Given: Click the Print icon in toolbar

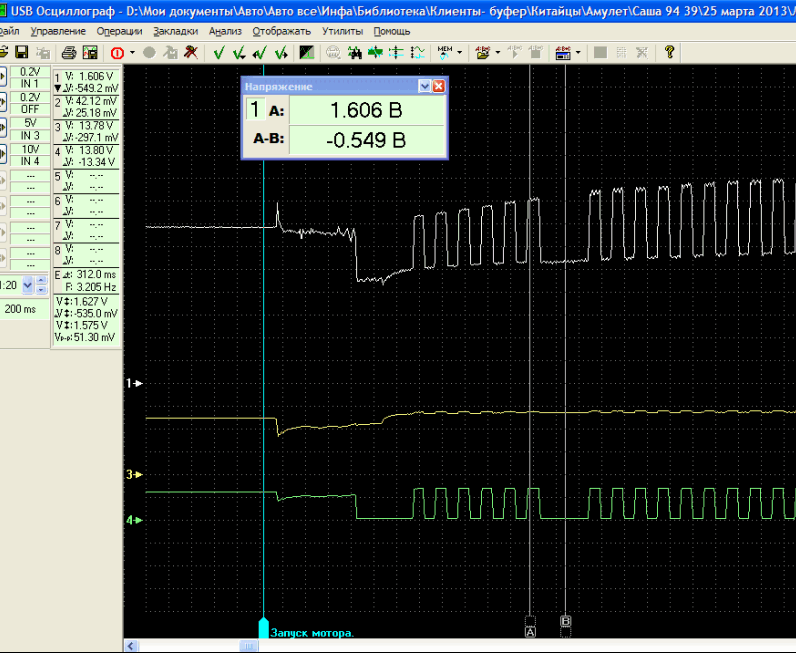Looking at the screenshot, I should coord(69,52).
